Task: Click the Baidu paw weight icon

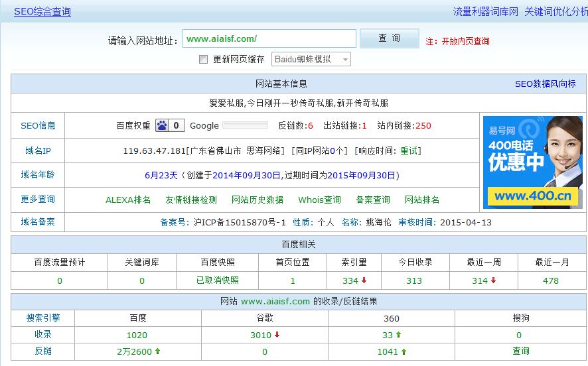Action: (162, 125)
